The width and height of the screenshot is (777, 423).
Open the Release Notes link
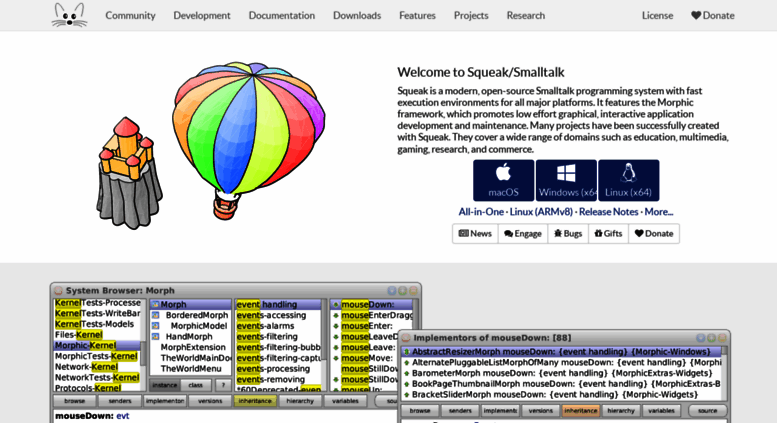pos(609,212)
